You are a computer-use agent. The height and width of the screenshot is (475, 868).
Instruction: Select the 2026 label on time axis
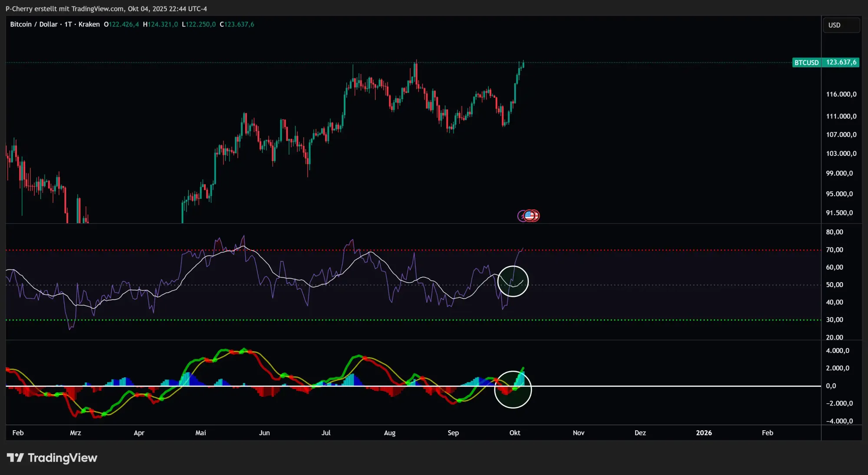tap(704, 433)
